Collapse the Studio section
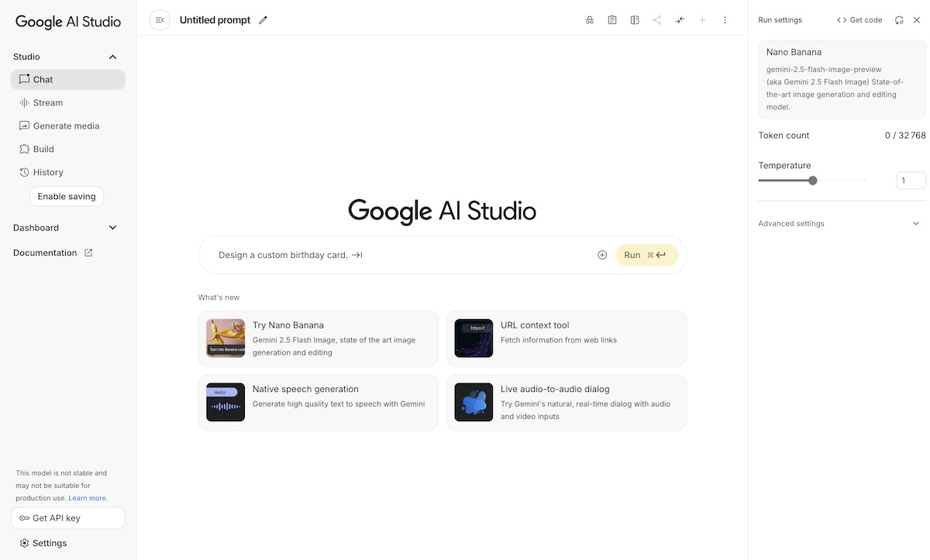This screenshot has height=560, width=930. (x=111, y=56)
